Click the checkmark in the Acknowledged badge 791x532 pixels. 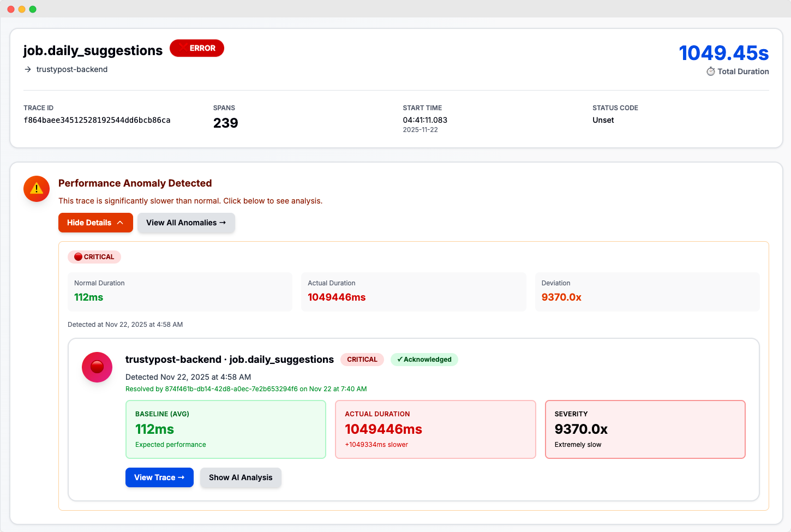pos(399,360)
